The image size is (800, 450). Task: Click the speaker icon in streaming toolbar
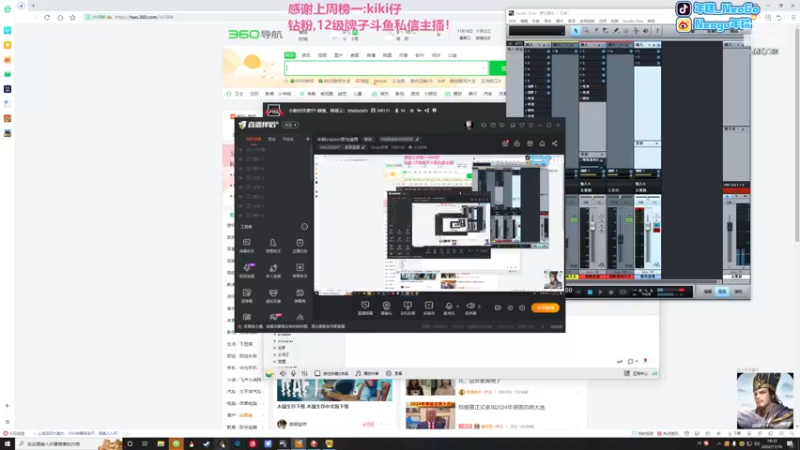(470, 308)
